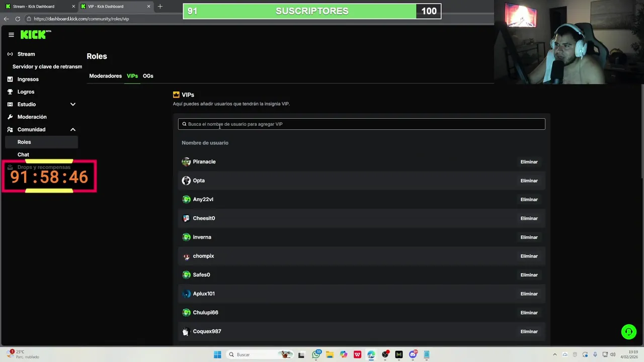Open a new browser tab with plus
Image resolution: width=644 pixels, height=362 pixels.
click(160, 7)
